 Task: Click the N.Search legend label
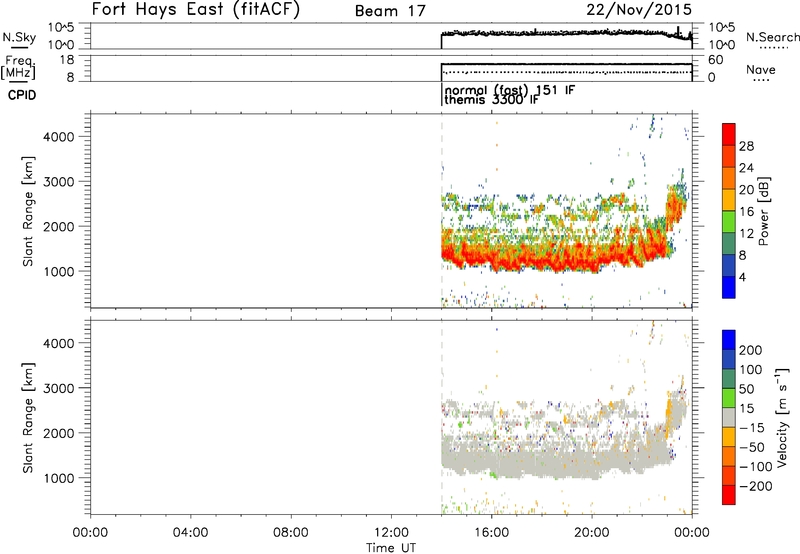[x=773, y=36]
